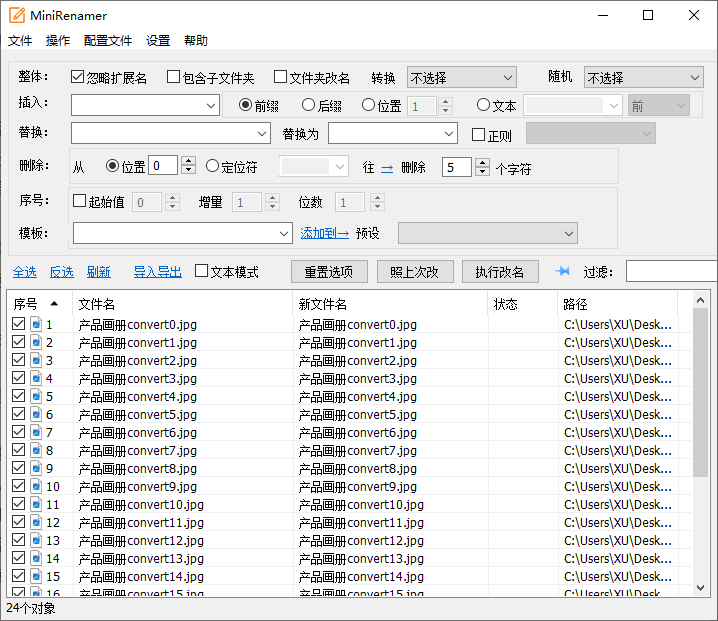Select the 文本 radio button
This screenshot has width=718, height=621.
coord(483,105)
